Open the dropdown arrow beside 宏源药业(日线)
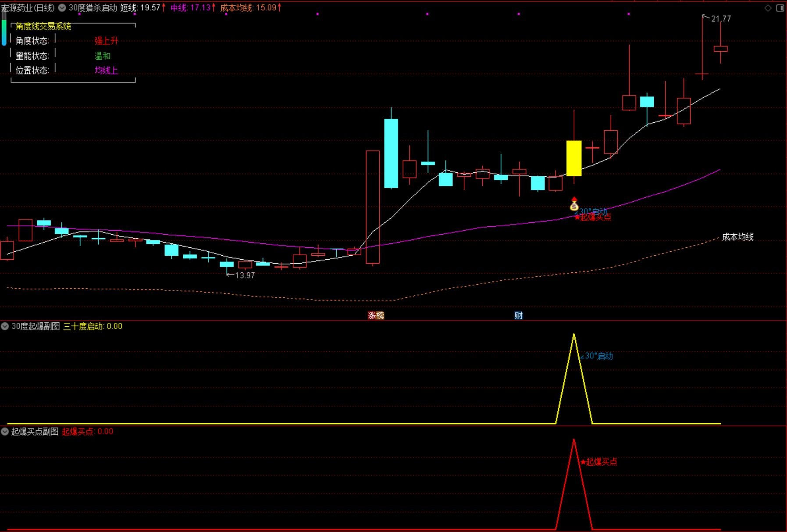The width and height of the screenshot is (787, 532). pos(62,7)
